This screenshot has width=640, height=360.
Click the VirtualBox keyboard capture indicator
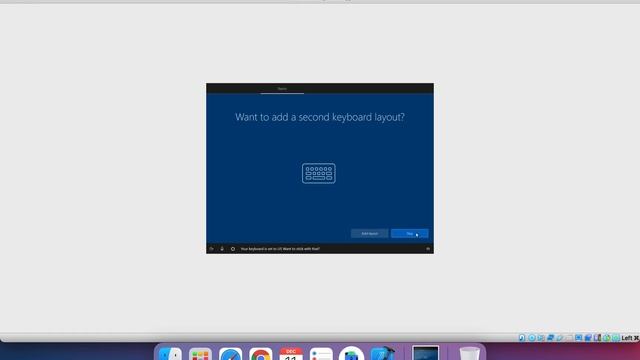point(616,338)
